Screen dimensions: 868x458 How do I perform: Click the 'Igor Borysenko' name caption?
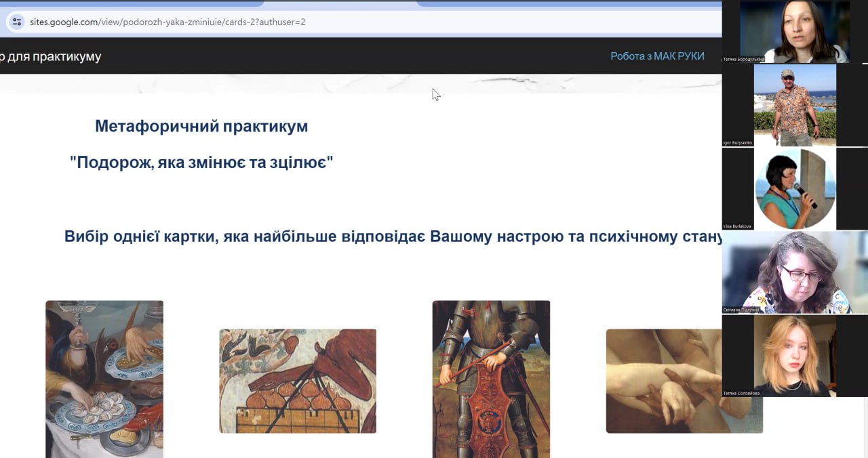738,143
